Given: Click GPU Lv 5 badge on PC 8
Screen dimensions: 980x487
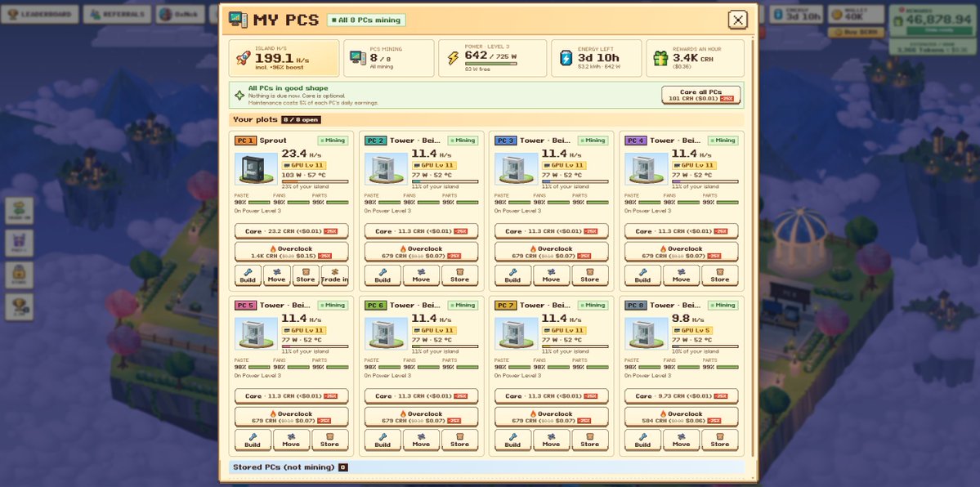Looking at the screenshot, I should pyautogui.click(x=692, y=330).
